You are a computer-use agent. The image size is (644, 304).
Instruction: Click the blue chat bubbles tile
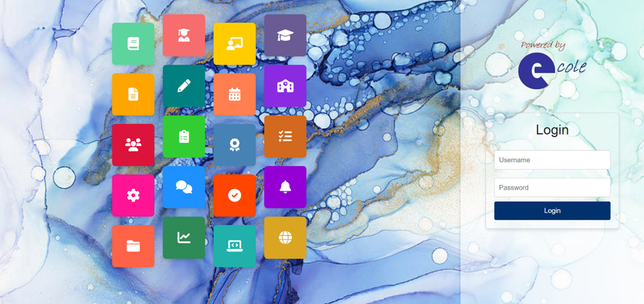pyautogui.click(x=183, y=187)
